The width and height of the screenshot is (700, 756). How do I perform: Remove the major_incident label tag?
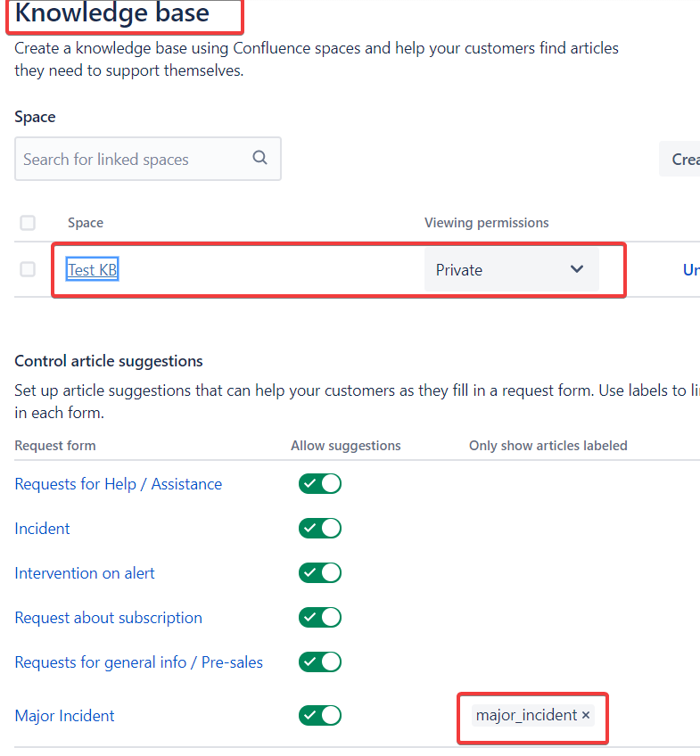click(x=586, y=715)
